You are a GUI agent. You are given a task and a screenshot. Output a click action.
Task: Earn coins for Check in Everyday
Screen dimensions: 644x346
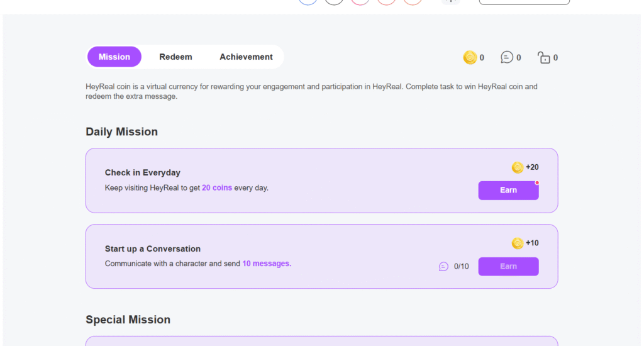pos(508,190)
